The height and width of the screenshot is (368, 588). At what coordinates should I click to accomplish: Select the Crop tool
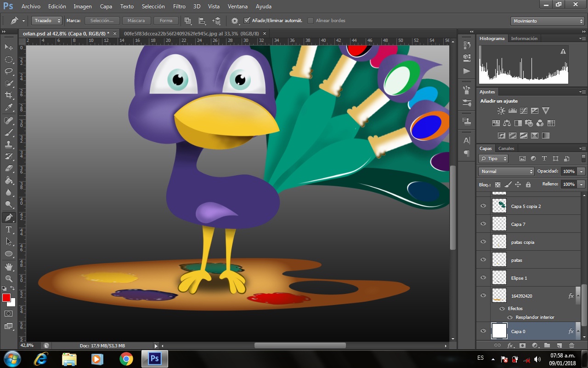pos(9,95)
